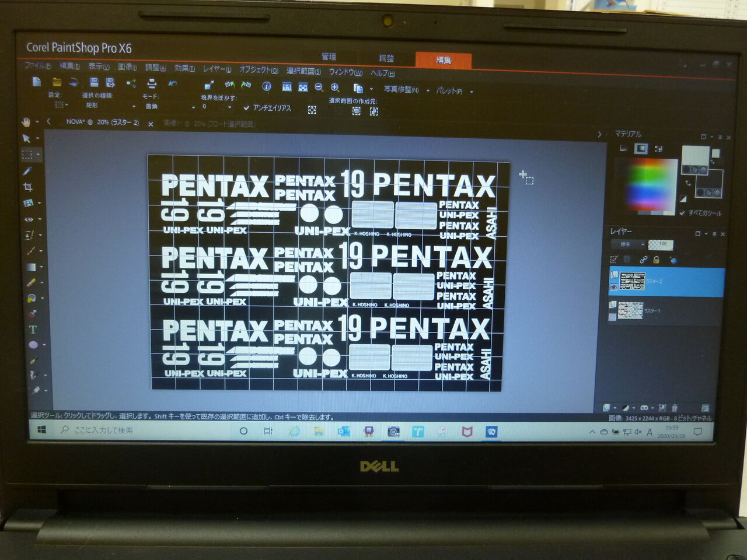Open the 効果 menu
This screenshot has width=747, height=560.
(x=184, y=69)
